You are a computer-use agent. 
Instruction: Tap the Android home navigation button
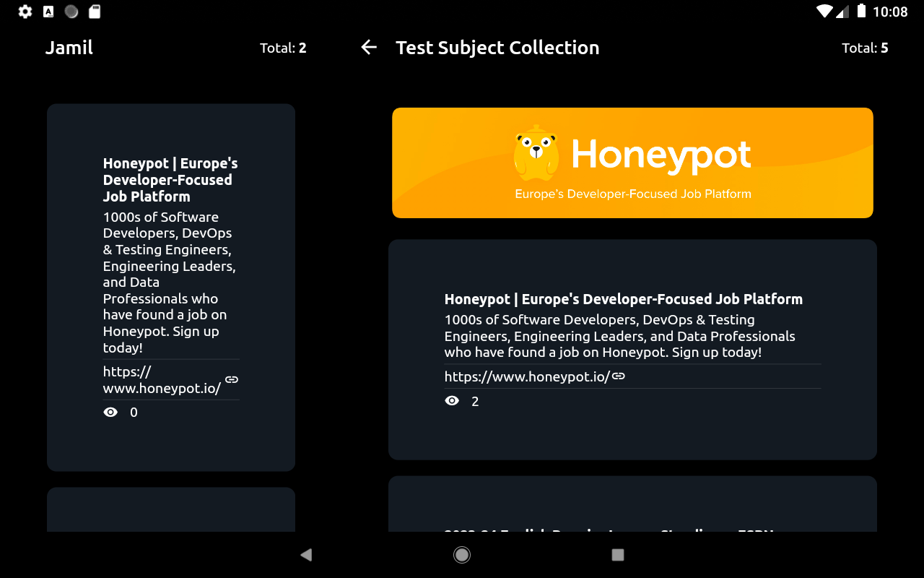[462, 555]
